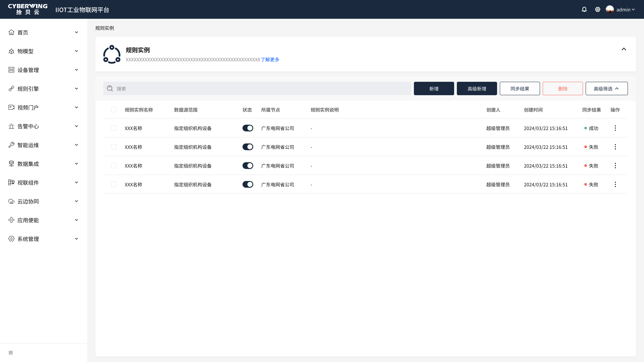The height and width of the screenshot is (362, 644).
Task: Open the 应用便能 menu item
Action: (43, 220)
